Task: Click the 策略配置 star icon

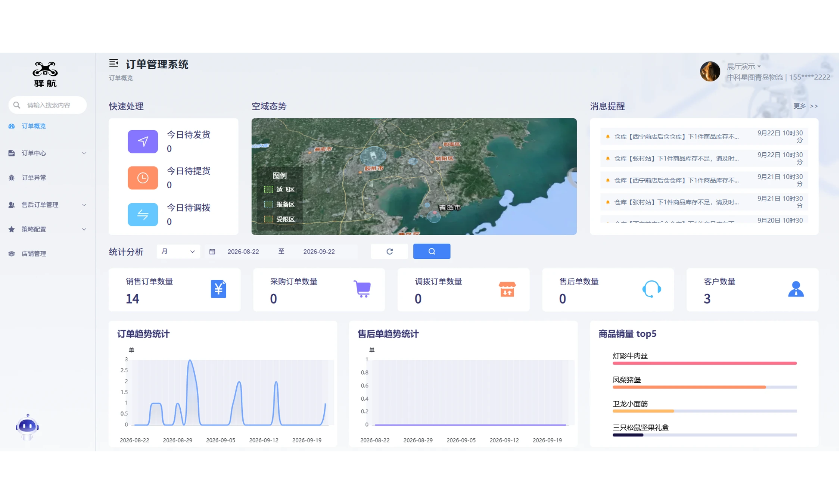Action: [12, 229]
